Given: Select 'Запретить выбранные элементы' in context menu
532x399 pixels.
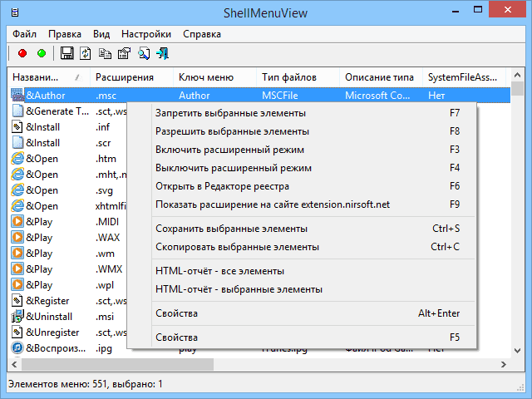Looking at the screenshot, I should click(230, 112).
